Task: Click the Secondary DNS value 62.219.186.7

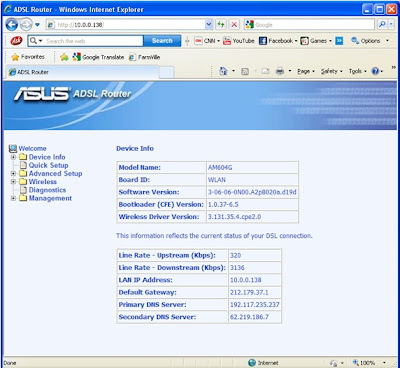Action: pos(249,317)
